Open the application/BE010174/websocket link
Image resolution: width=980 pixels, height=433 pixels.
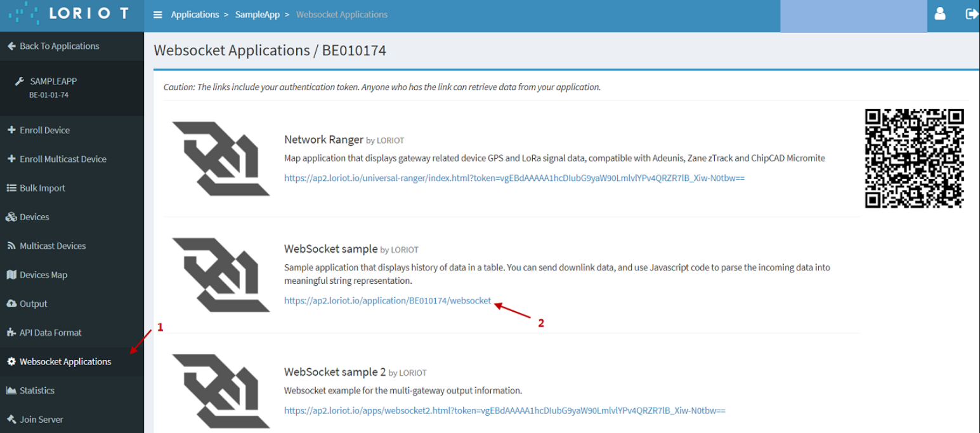click(x=388, y=301)
